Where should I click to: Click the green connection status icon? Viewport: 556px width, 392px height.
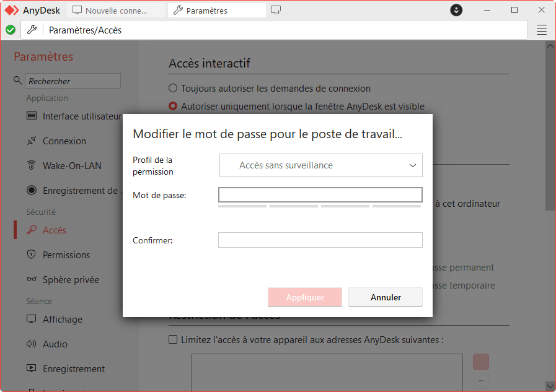[11, 30]
